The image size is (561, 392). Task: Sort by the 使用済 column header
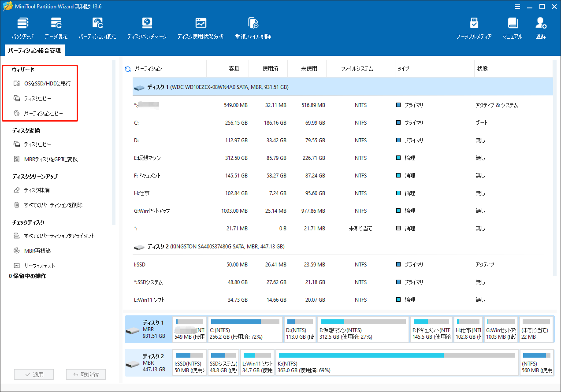[x=271, y=69]
